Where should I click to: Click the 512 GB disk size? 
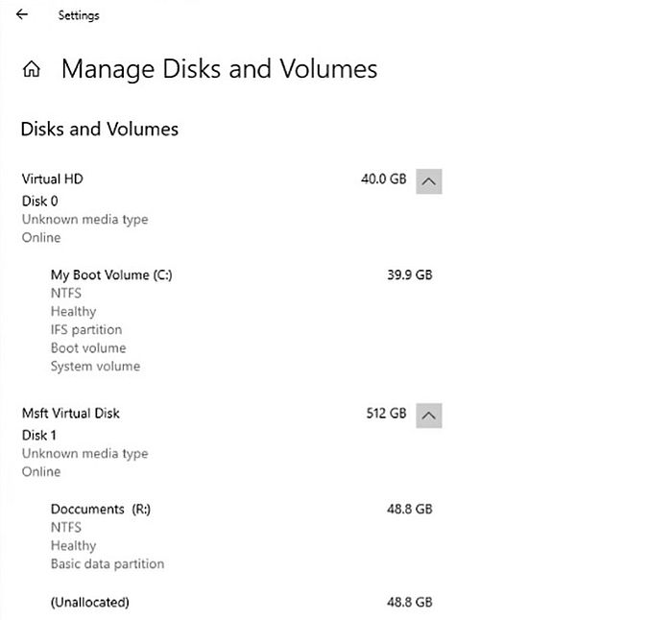pos(386,414)
